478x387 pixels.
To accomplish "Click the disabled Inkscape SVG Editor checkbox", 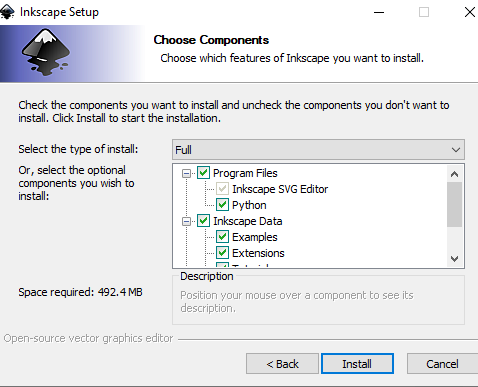I will tap(222, 189).
